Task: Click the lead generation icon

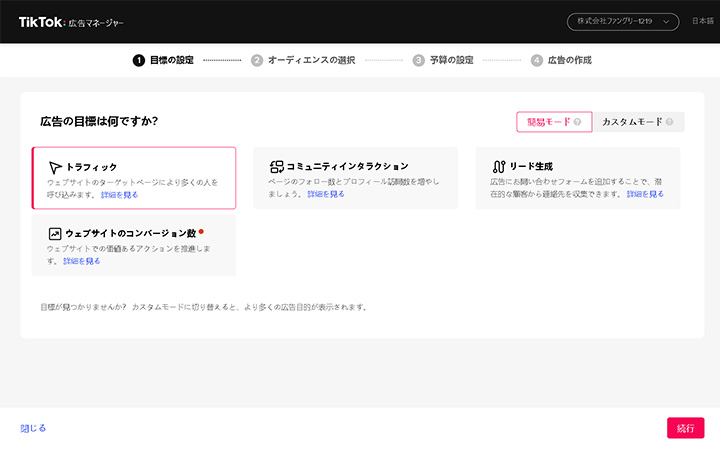Action: (x=499, y=166)
